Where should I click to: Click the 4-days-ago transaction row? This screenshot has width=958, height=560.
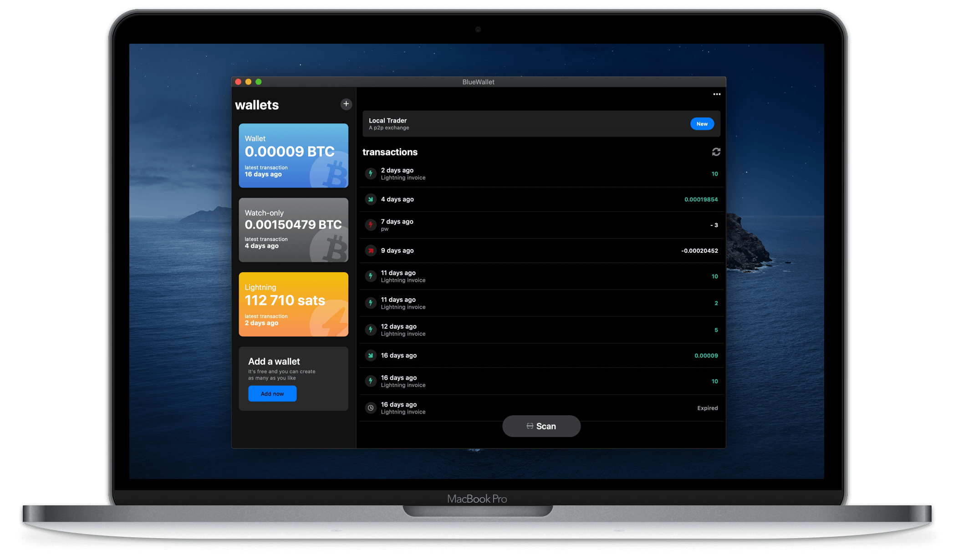tap(540, 199)
